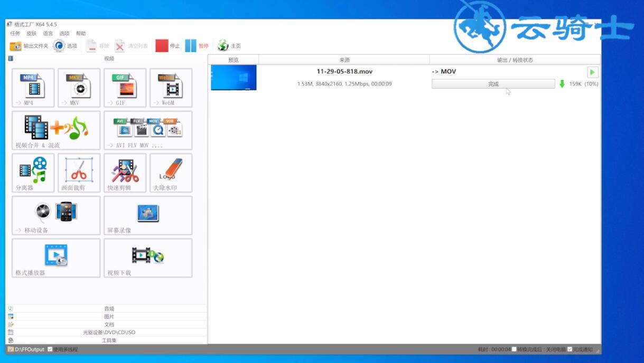Toggle the 转换完成后：关闭电脑 checkbox
The width and height of the screenshot is (644, 363).
click(x=514, y=349)
